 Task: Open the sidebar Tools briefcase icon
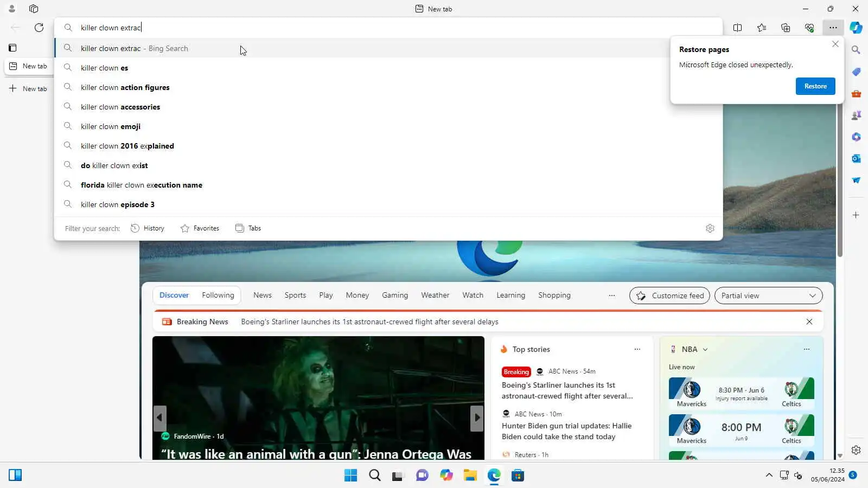[x=856, y=93]
